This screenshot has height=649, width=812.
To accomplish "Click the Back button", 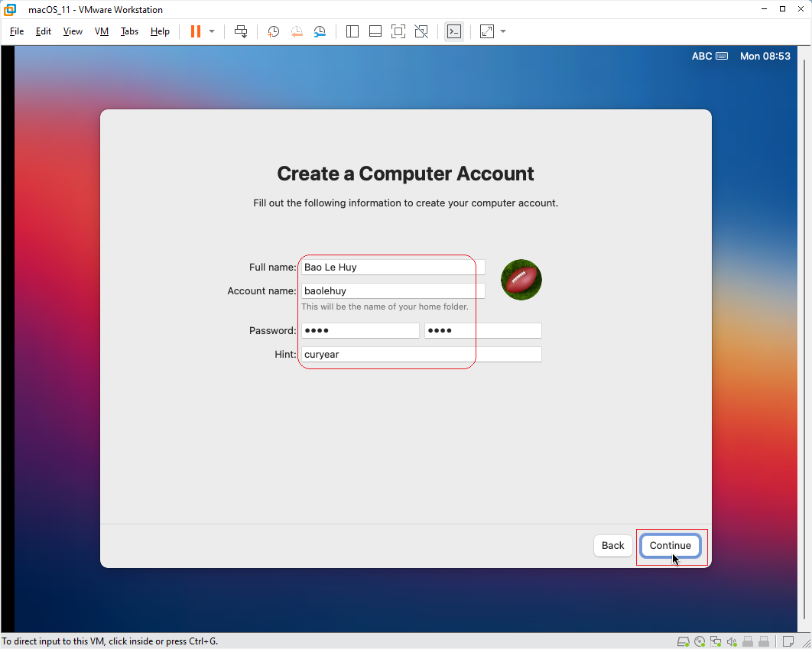I will coord(612,546).
